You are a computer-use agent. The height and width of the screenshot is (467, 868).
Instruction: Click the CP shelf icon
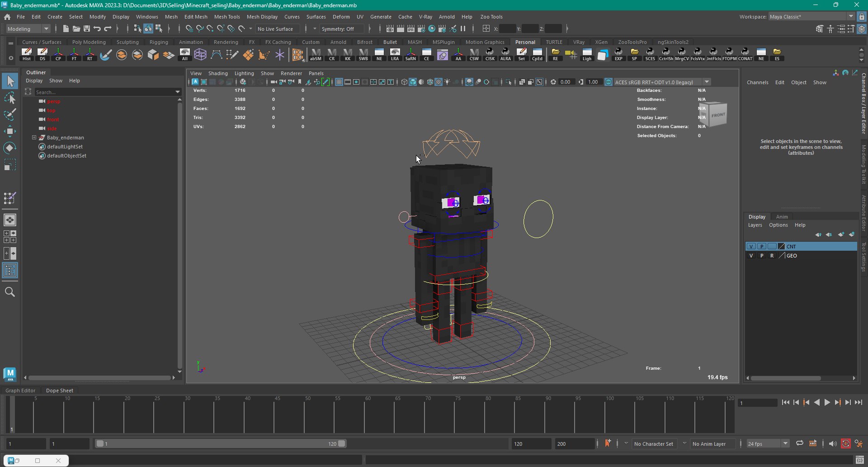tap(58, 54)
